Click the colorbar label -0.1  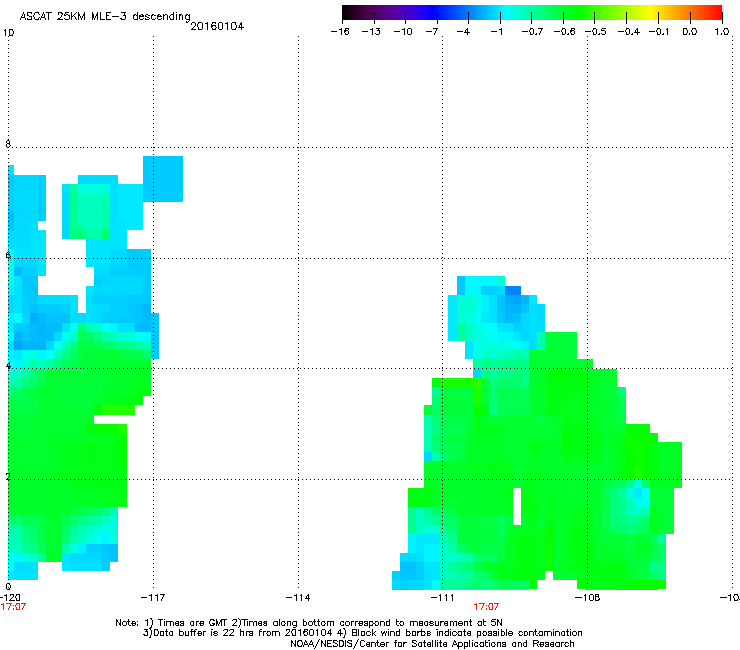659,32
